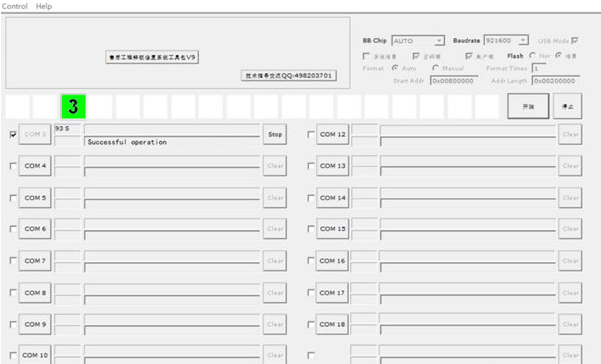Click Clear on the COM 8 row

(275, 293)
